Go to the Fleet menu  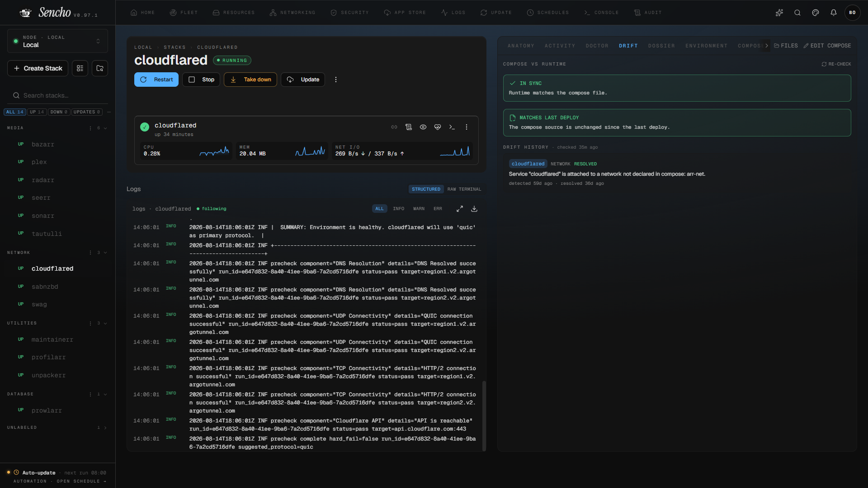[x=184, y=13]
